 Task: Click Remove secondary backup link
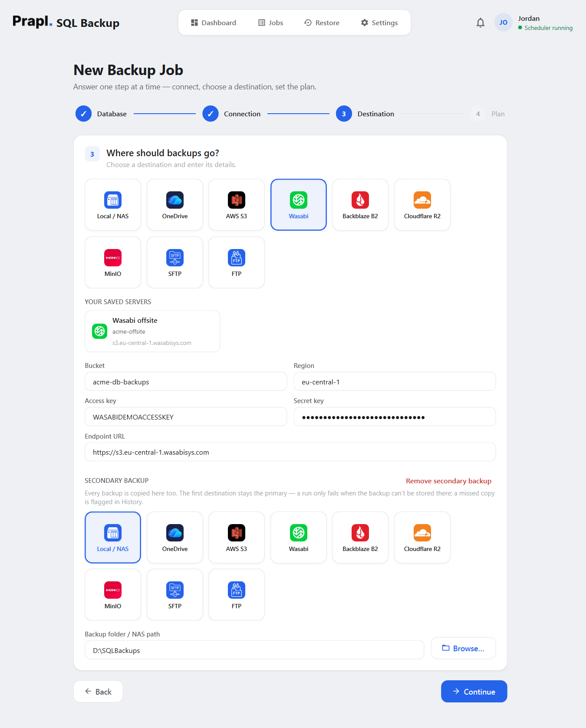tap(448, 481)
